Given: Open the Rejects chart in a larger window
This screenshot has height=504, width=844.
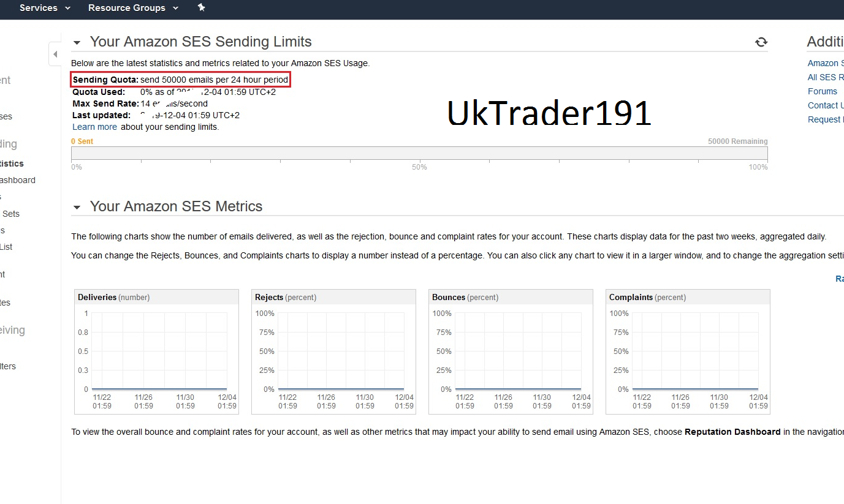Looking at the screenshot, I should coord(333,352).
